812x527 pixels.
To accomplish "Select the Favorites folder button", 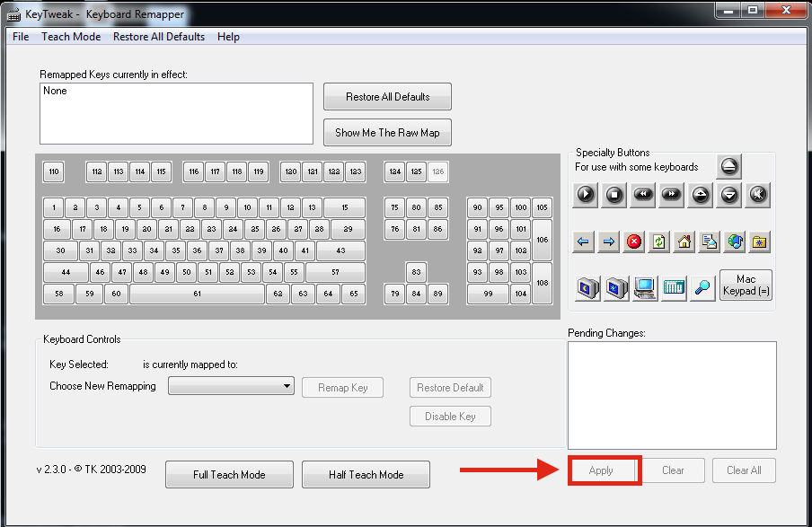I will click(760, 242).
